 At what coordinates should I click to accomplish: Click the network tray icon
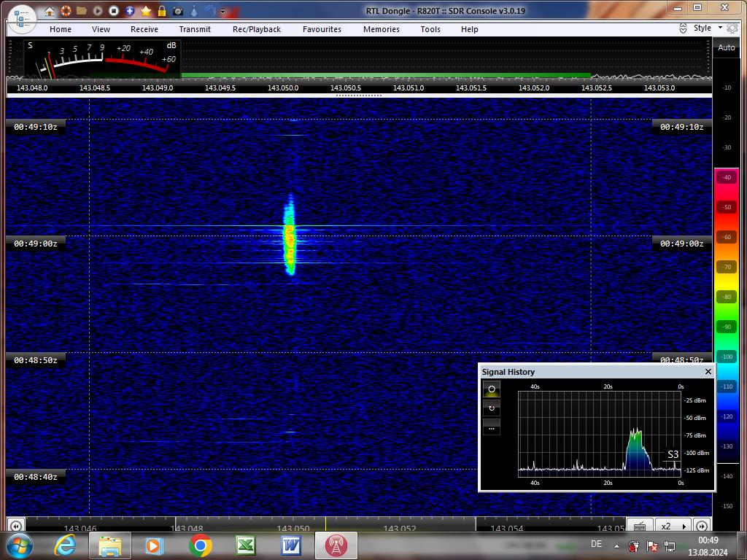click(670, 546)
